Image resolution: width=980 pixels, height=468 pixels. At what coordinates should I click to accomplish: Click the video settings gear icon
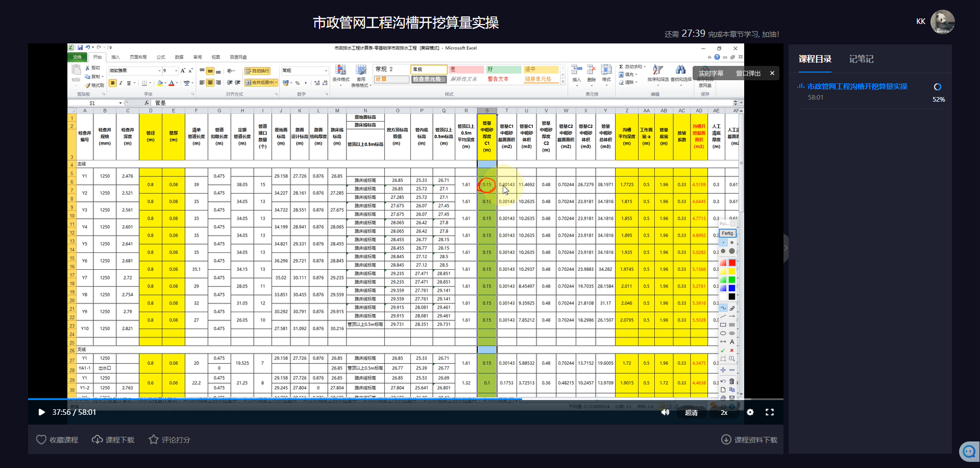pos(750,412)
